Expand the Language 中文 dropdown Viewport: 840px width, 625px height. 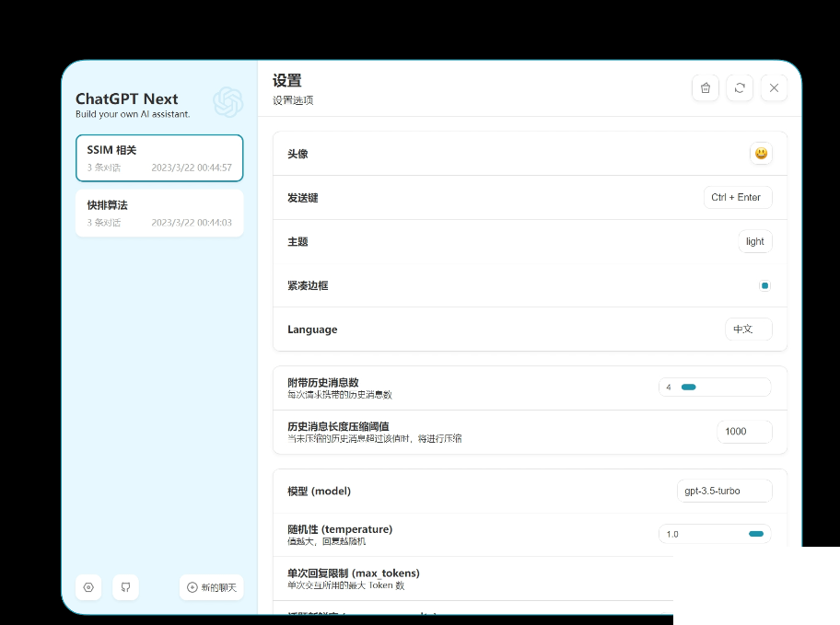pyautogui.click(x=748, y=330)
